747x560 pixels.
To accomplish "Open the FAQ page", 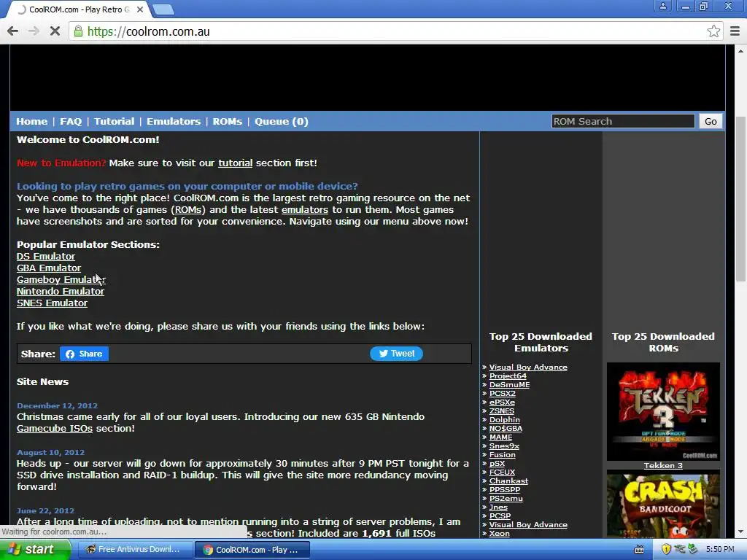I will pyautogui.click(x=71, y=122).
